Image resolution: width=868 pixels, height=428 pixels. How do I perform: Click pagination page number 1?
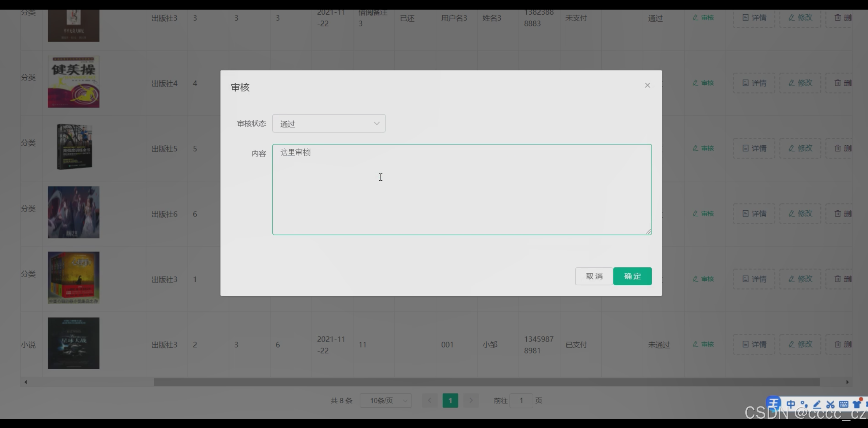click(x=450, y=401)
